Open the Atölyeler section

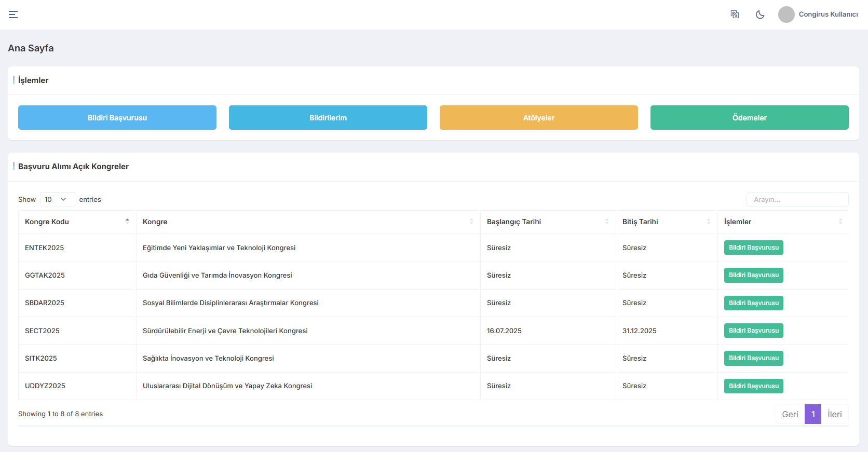click(x=539, y=118)
